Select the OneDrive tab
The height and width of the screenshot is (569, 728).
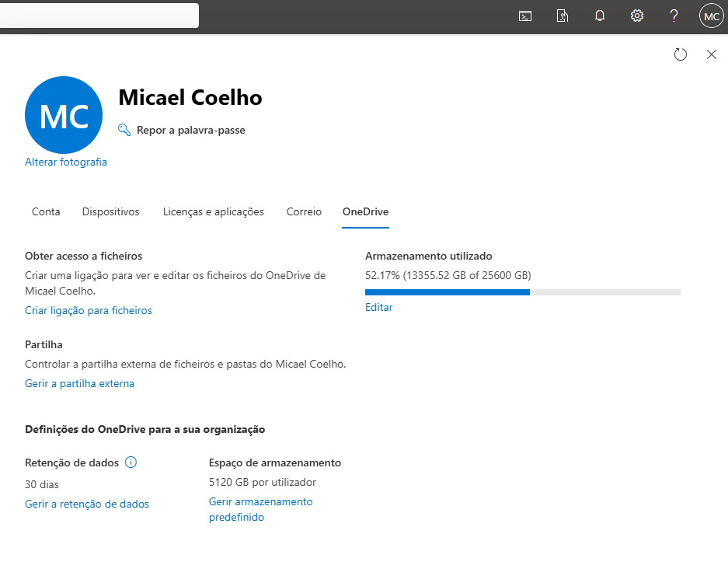365,211
